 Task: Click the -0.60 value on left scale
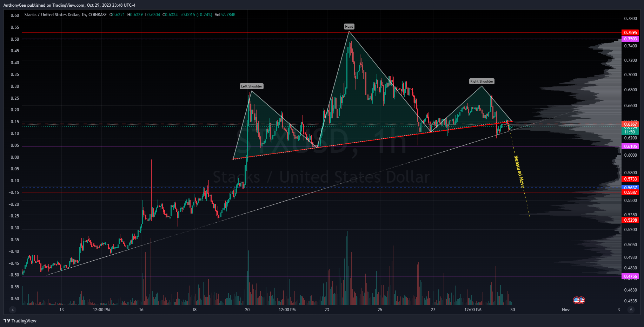coord(14,299)
